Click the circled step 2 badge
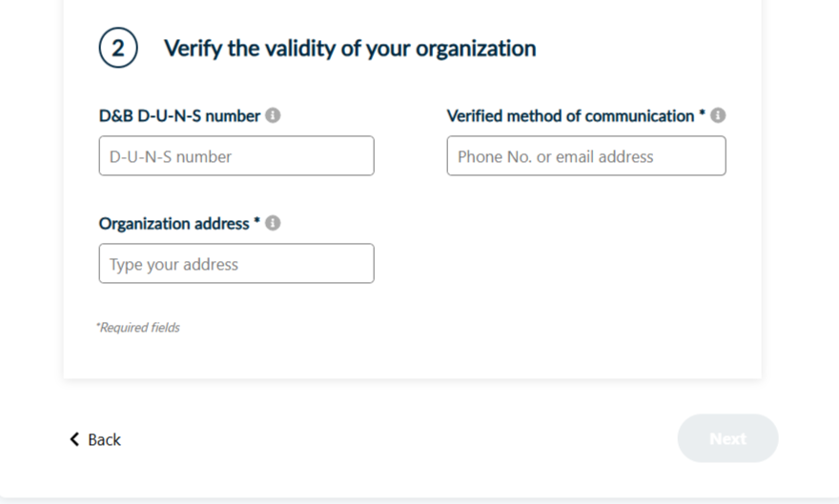The height and width of the screenshot is (504, 839). pyautogui.click(x=118, y=48)
